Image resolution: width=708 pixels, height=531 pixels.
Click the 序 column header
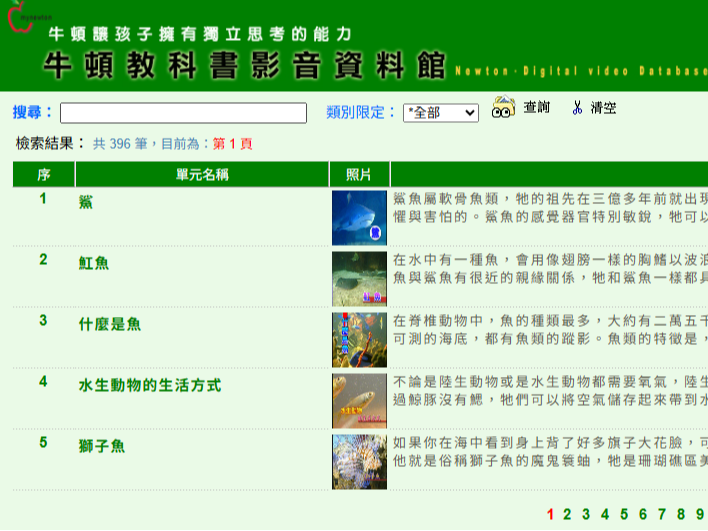pos(44,174)
